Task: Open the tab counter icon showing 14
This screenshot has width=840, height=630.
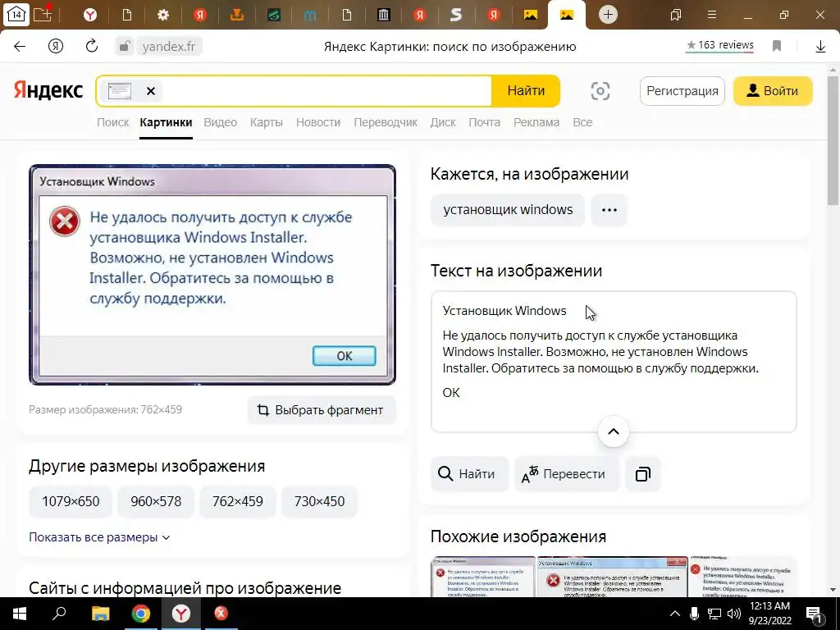Action: point(16,15)
